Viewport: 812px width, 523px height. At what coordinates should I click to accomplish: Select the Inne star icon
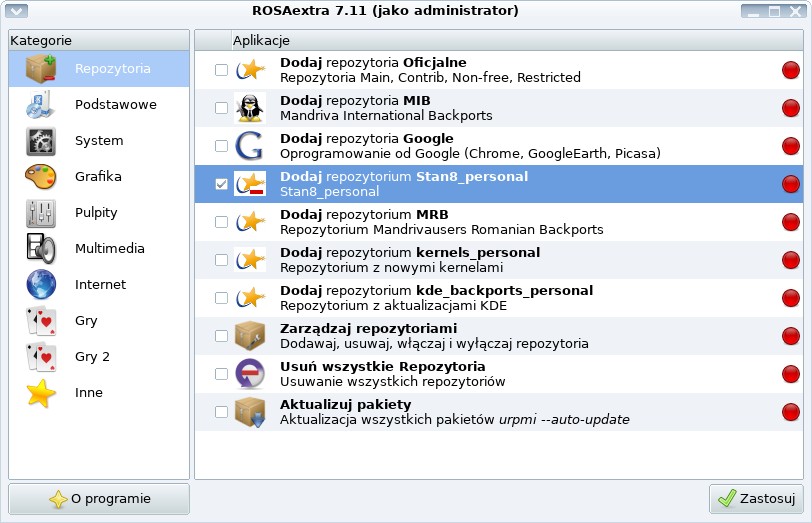[41, 393]
